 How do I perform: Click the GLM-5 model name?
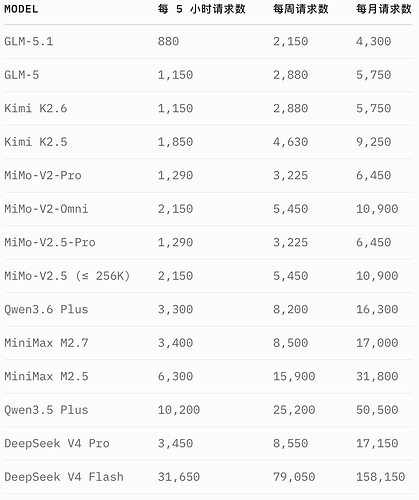22,75
